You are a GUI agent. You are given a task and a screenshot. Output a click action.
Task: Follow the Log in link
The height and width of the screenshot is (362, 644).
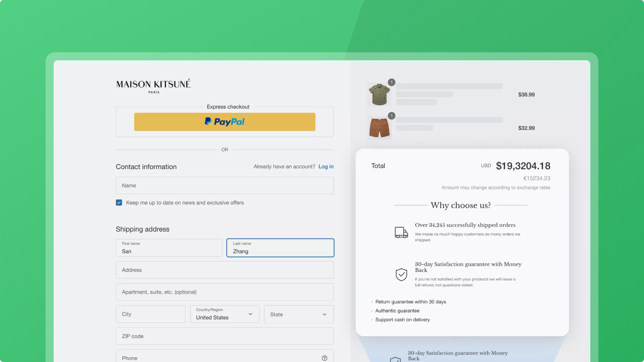[326, 167]
